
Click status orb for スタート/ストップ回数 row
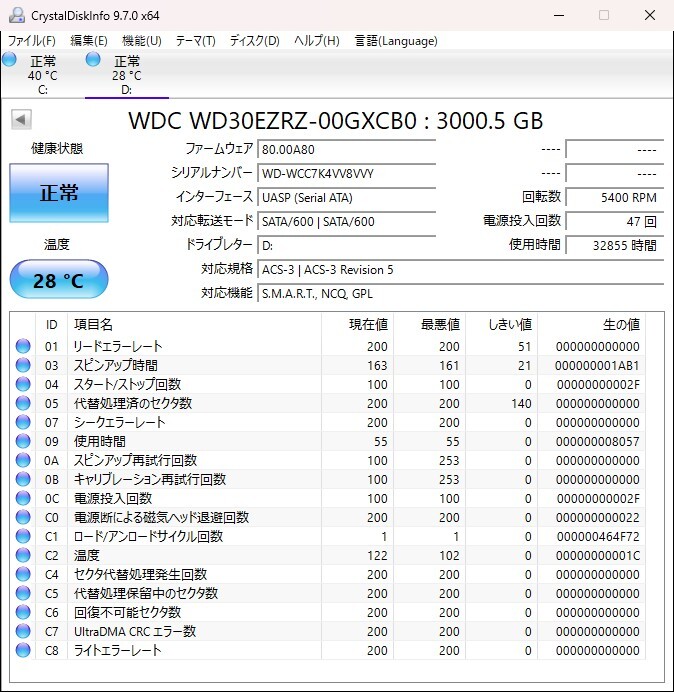tap(23, 384)
